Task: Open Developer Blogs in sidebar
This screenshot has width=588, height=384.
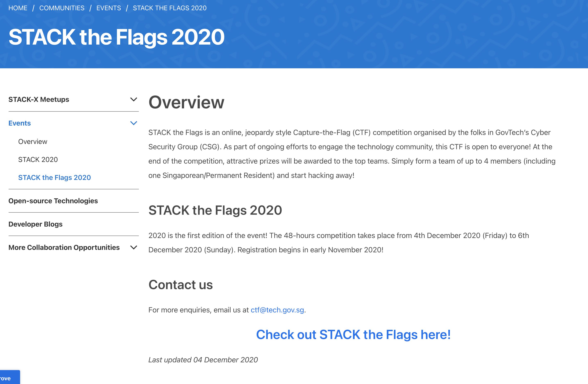Action: (x=35, y=224)
